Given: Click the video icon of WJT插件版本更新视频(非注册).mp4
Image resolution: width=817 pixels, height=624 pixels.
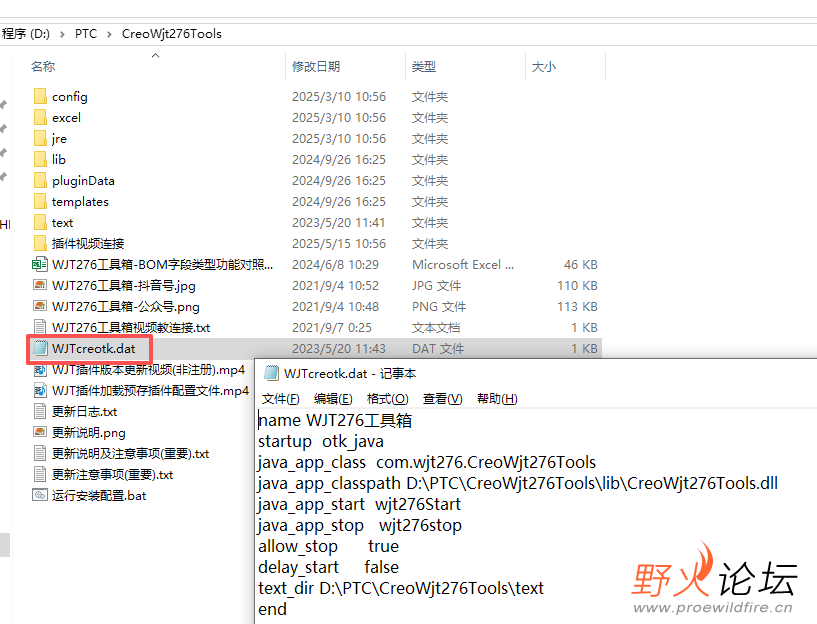Looking at the screenshot, I should [40, 370].
